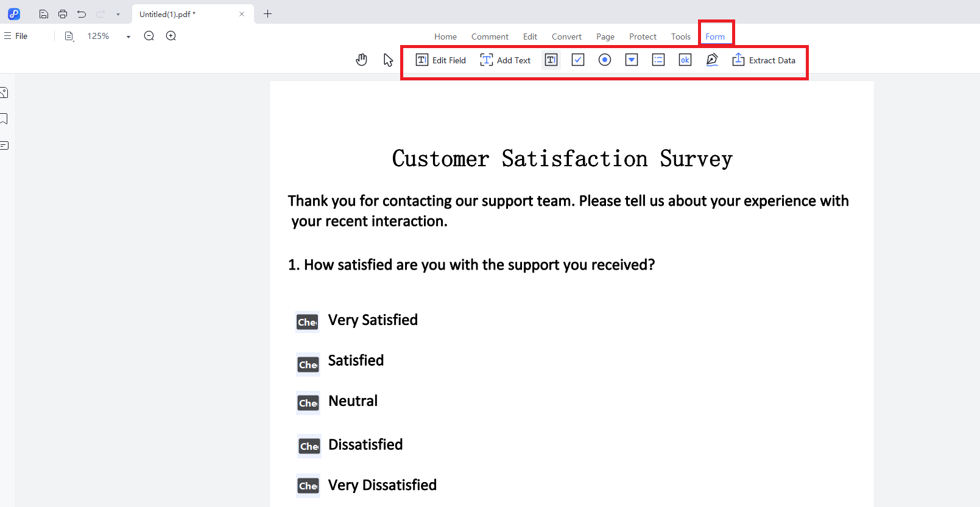
Task: Select the arrow Select tool
Action: 388,60
